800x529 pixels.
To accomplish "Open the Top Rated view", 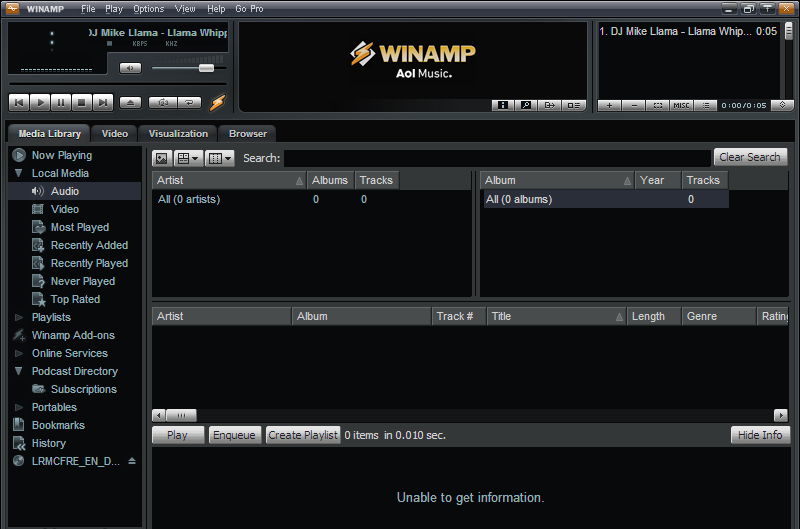I will 75,299.
